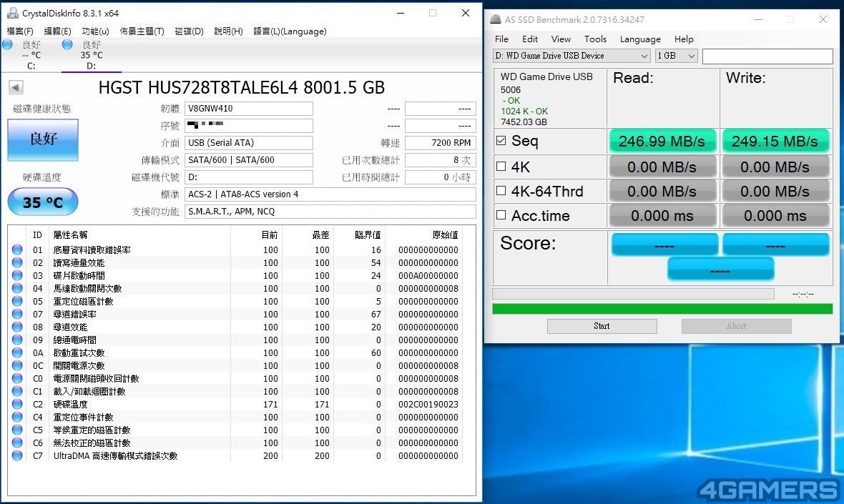Click the empty text field beside size dropdown
This screenshot has width=844, height=504.
[767, 56]
